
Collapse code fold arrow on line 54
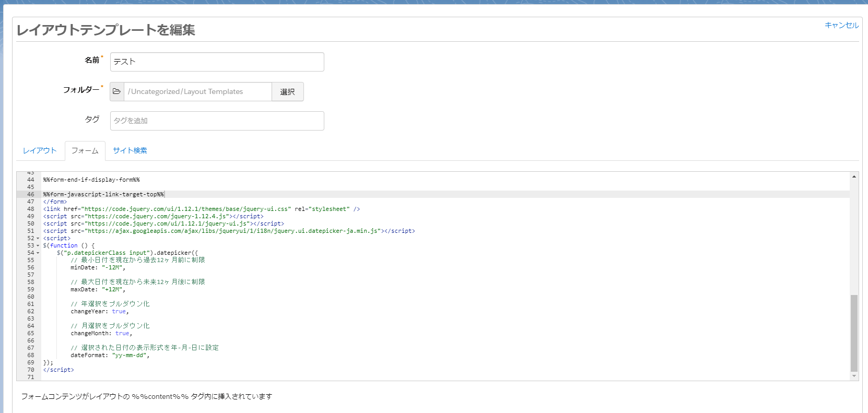[38, 253]
